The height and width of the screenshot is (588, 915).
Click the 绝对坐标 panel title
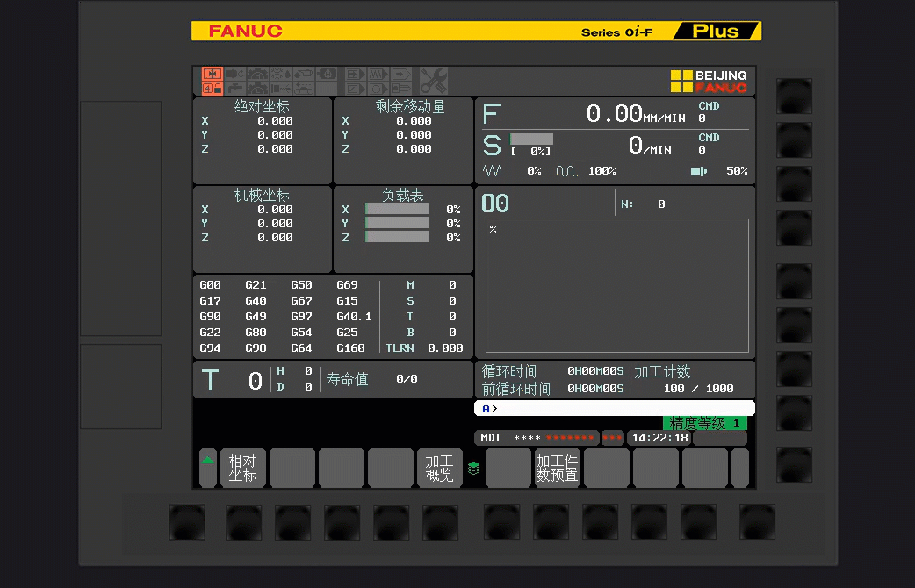(262, 106)
